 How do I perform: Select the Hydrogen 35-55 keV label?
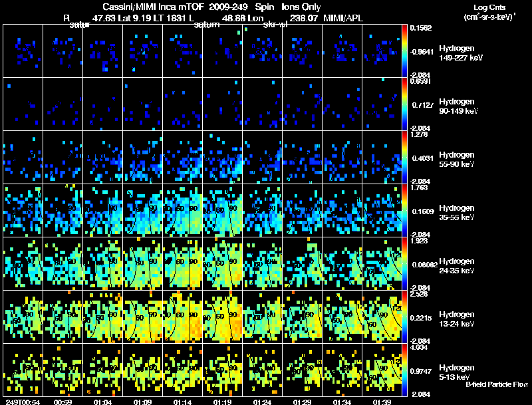click(x=457, y=213)
